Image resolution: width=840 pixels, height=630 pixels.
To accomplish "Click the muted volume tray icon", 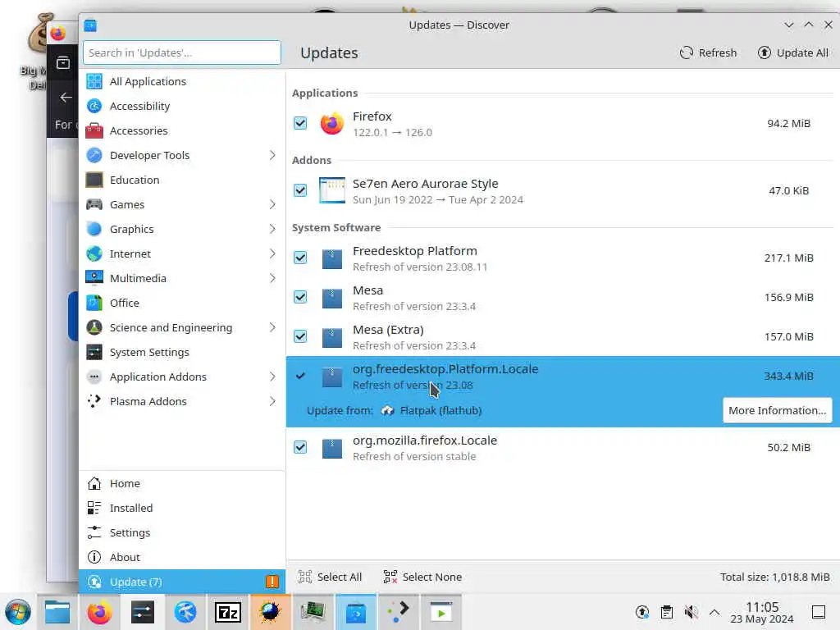I will (x=691, y=612).
